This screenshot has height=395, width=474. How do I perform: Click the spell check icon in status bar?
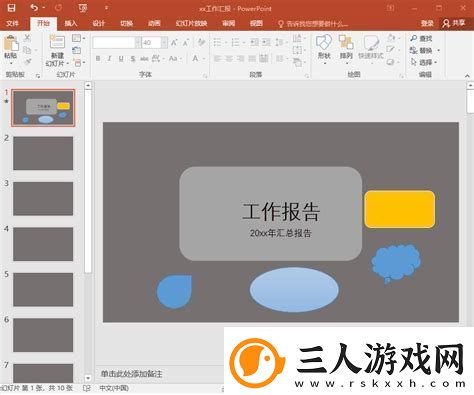pos(86,388)
